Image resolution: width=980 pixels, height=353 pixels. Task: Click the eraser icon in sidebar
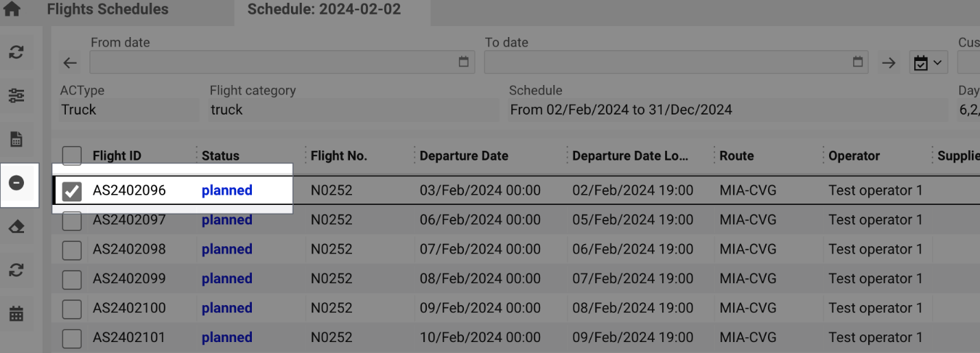pyautogui.click(x=16, y=227)
